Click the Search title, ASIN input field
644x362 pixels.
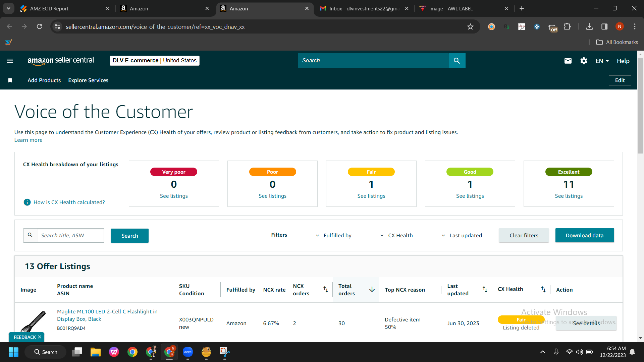(70, 235)
